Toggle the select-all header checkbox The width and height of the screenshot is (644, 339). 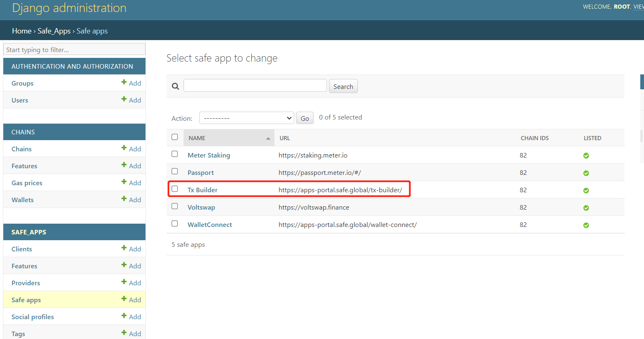click(174, 137)
